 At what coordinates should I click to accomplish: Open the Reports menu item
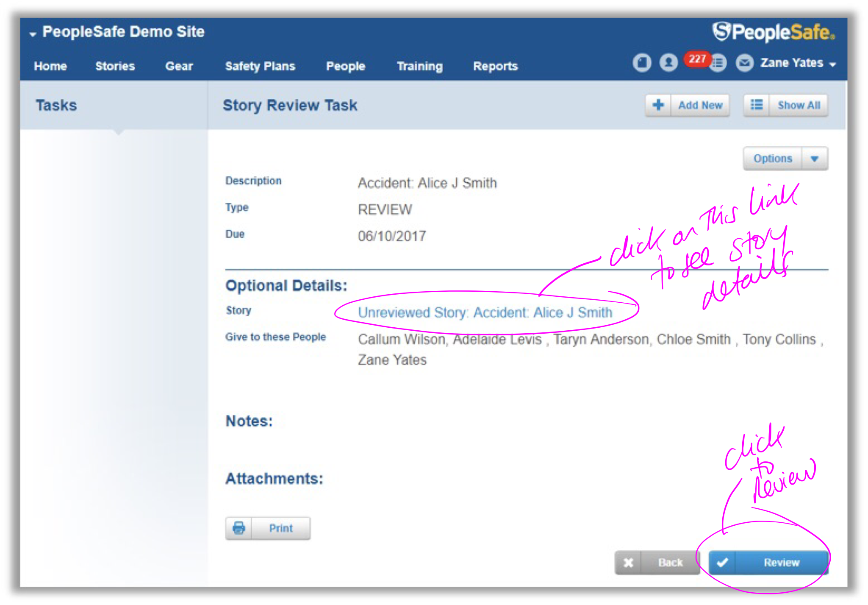pyautogui.click(x=495, y=66)
